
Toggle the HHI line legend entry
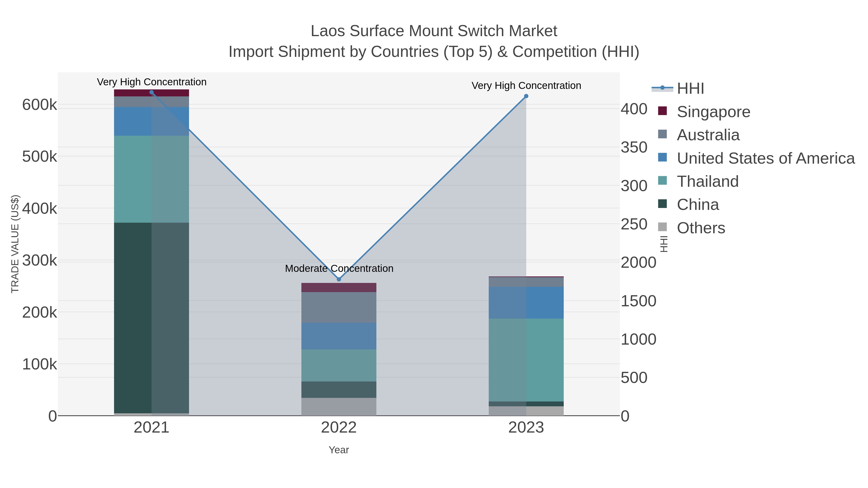point(678,89)
